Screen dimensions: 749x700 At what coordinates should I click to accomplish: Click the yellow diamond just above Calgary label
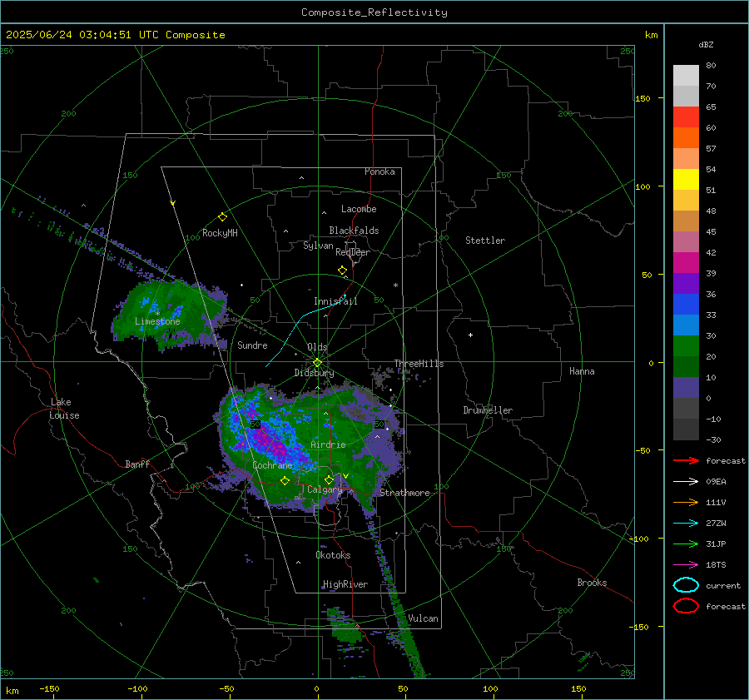pyautogui.click(x=329, y=479)
